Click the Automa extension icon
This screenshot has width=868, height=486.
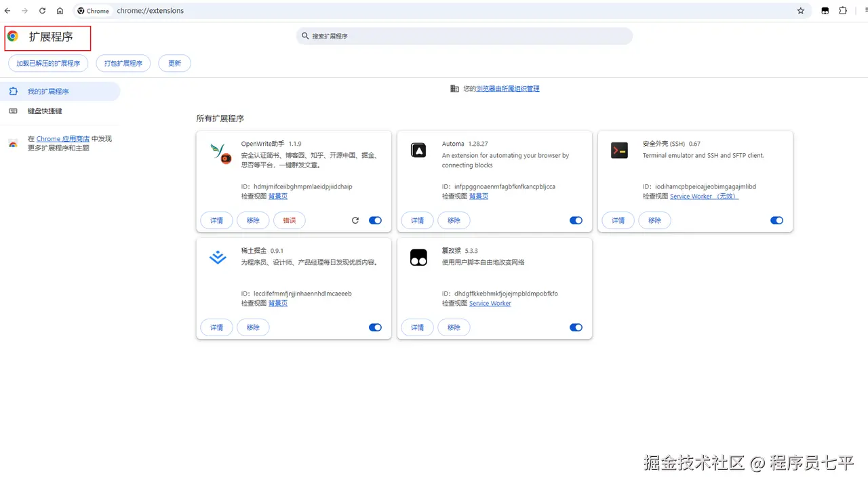click(x=418, y=150)
